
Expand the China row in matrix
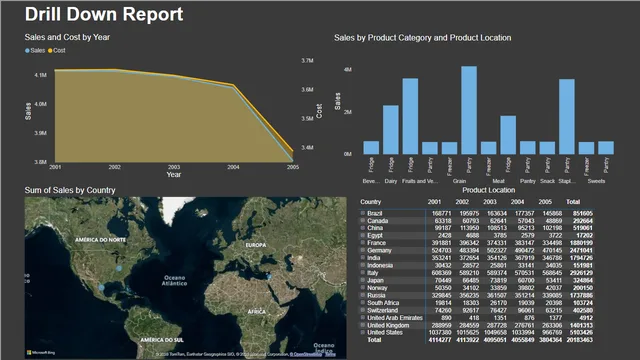click(x=362, y=228)
